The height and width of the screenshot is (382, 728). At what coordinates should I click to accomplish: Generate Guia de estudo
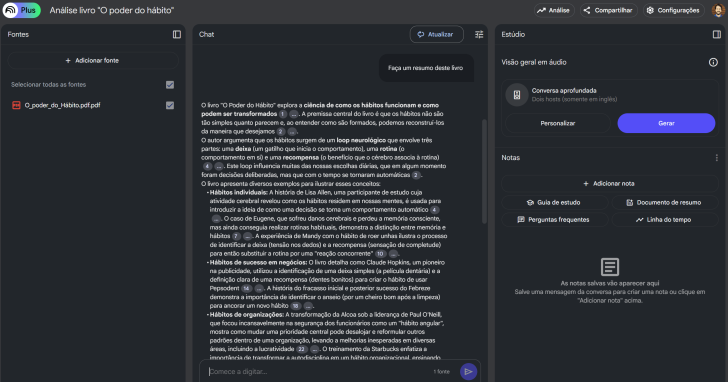(555, 202)
